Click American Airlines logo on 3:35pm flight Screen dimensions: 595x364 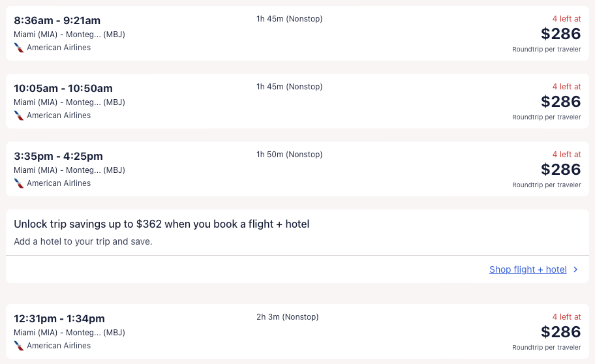click(x=19, y=183)
